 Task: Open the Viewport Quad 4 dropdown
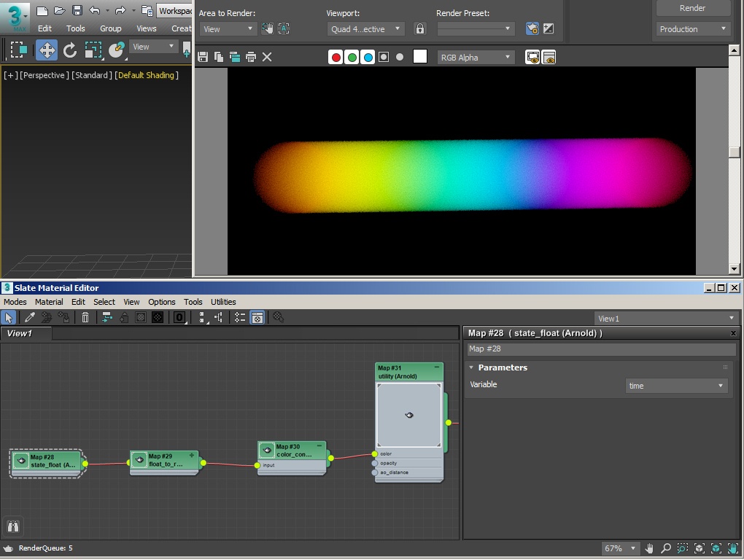click(365, 29)
